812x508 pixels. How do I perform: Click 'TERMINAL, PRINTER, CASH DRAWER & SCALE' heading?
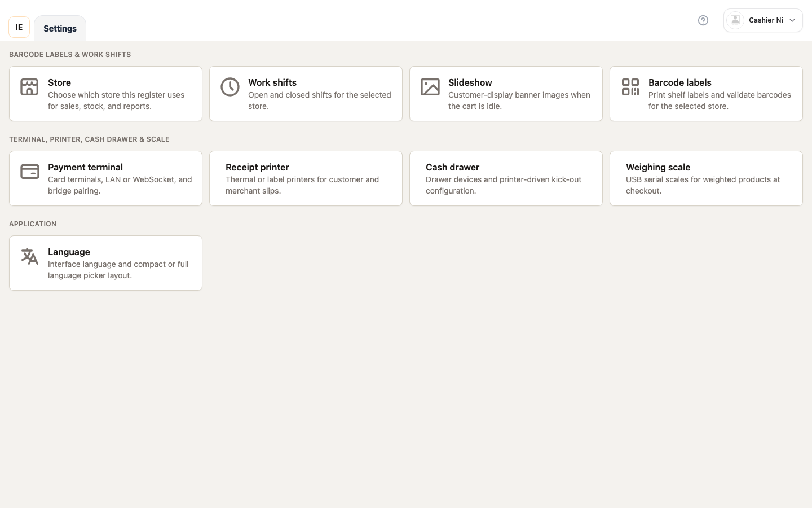coord(89,139)
